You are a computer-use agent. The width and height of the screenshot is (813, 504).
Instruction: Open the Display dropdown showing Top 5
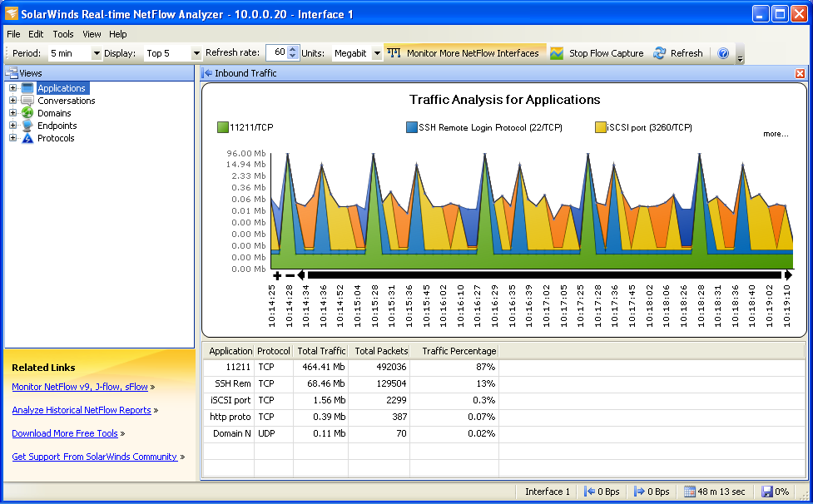pyautogui.click(x=194, y=52)
